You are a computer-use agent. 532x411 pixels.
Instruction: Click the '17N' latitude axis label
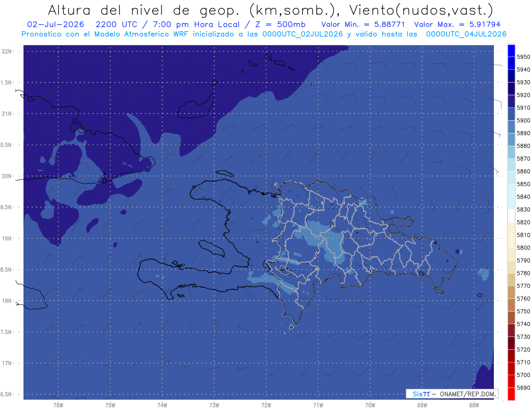pyautogui.click(x=7, y=363)
